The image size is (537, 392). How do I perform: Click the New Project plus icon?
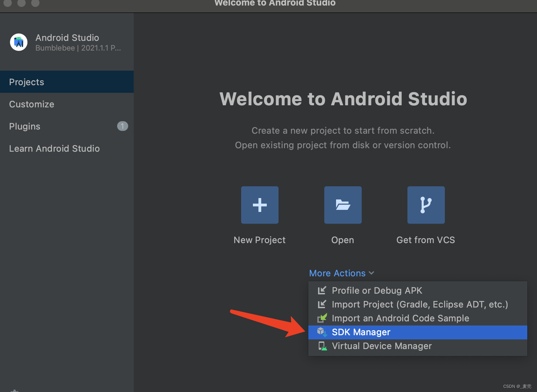(x=260, y=205)
